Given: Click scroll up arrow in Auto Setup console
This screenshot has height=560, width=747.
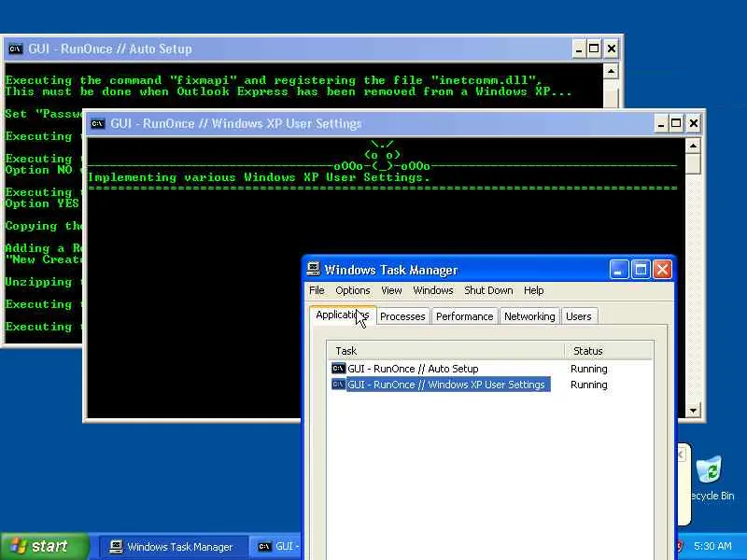Looking at the screenshot, I should click(x=611, y=72).
